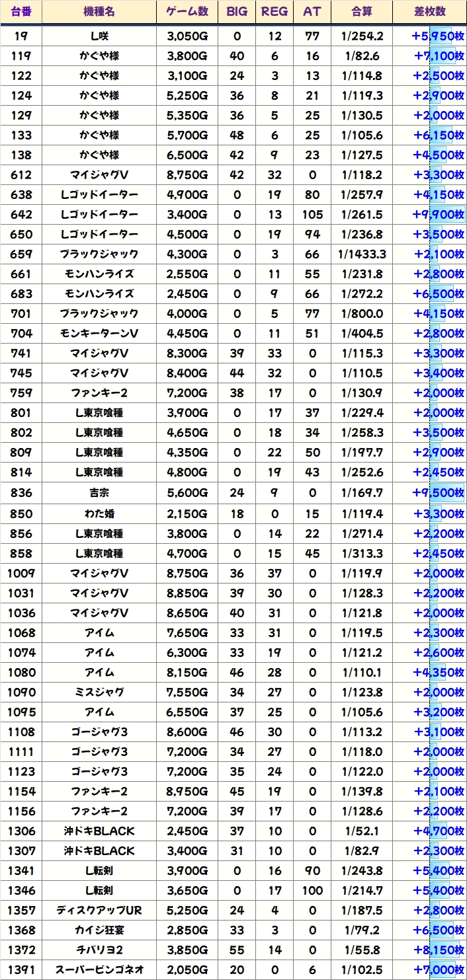Viewport: 467px width, 980px height.
Task: Select the 1/52.1 combined rate
Action: coord(362,831)
